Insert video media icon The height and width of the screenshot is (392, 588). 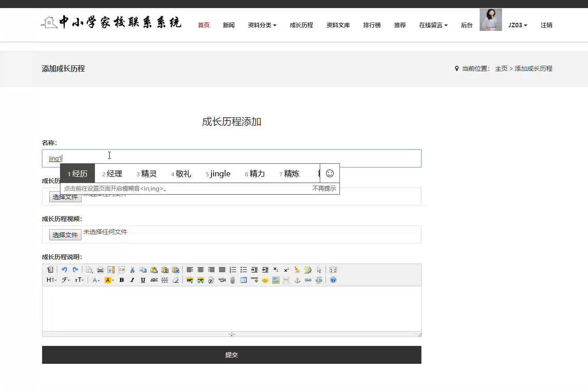(x=222, y=280)
